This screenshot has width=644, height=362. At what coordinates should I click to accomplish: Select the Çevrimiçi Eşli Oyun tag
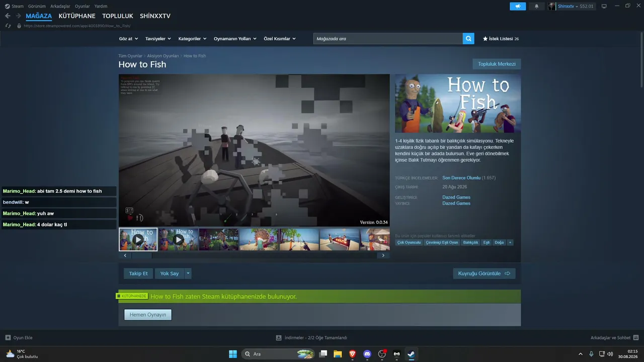(442, 242)
